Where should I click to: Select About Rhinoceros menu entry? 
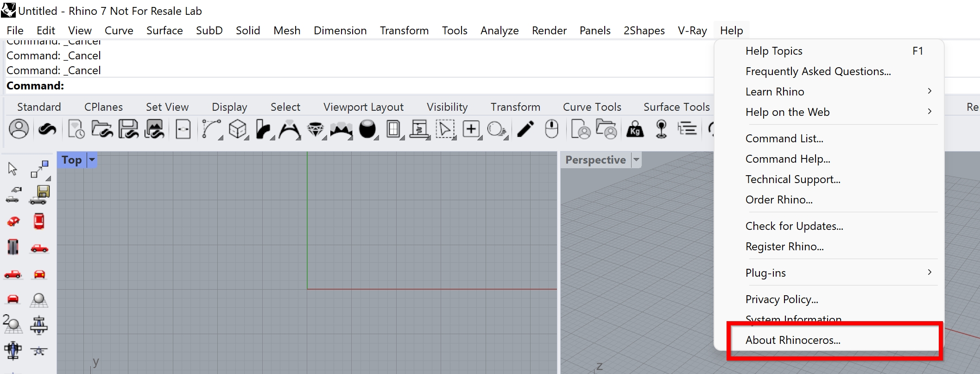793,340
